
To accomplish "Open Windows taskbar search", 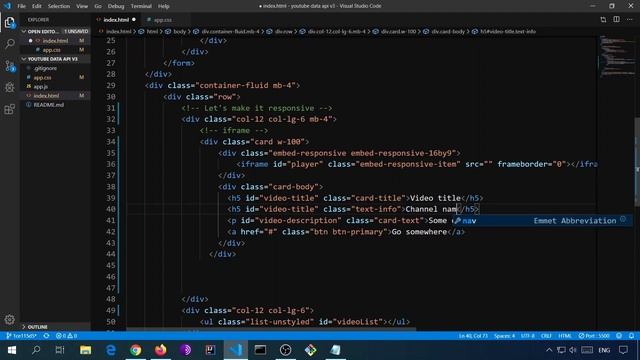I will (36, 350).
